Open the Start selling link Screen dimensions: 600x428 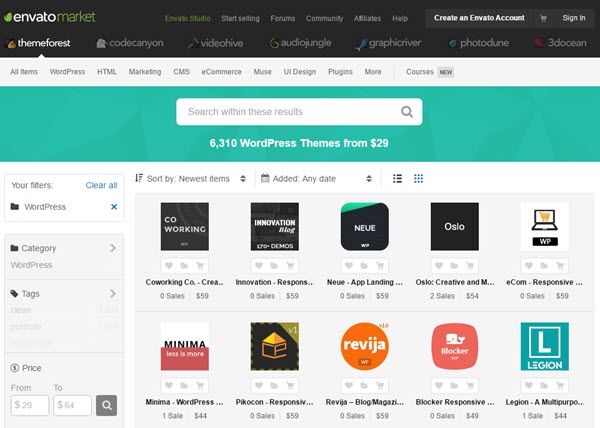240,18
